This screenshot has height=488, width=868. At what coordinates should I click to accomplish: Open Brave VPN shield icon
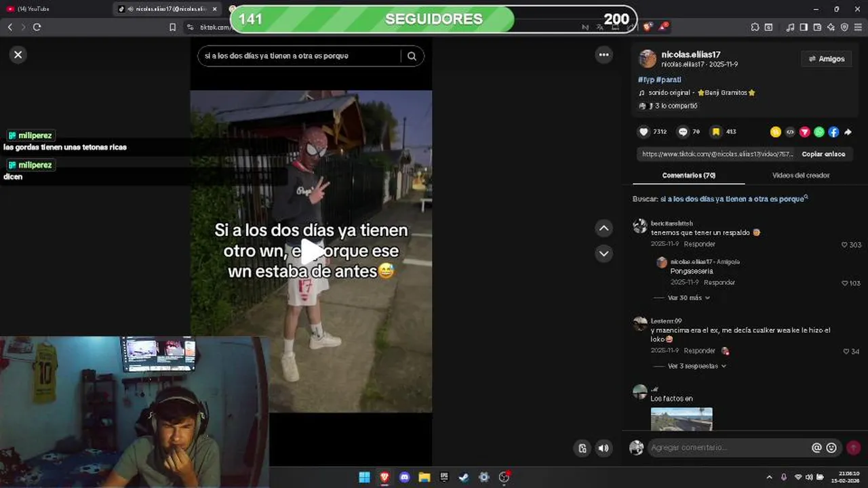click(x=844, y=27)
